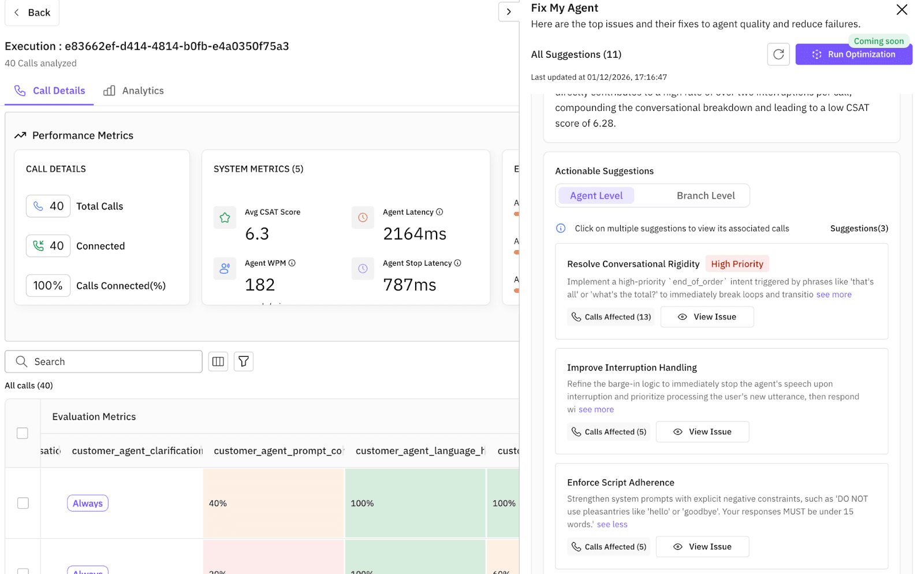Close the Fix My Agent panel

click(x=901, y=9)
